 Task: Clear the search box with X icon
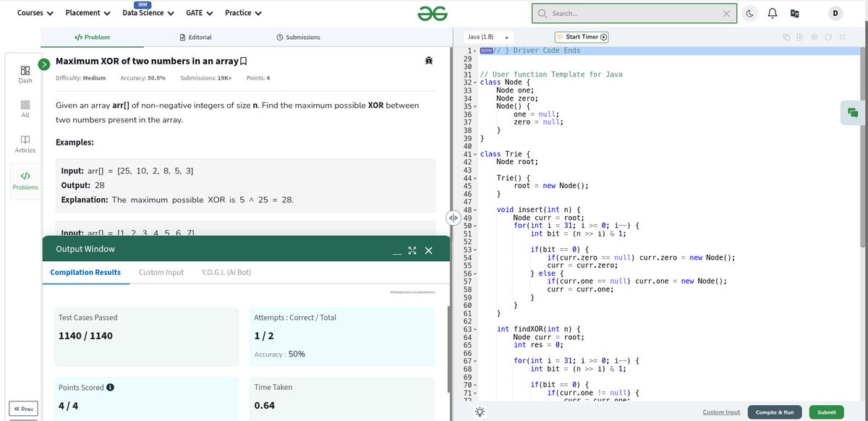click(x=726, y=13)
